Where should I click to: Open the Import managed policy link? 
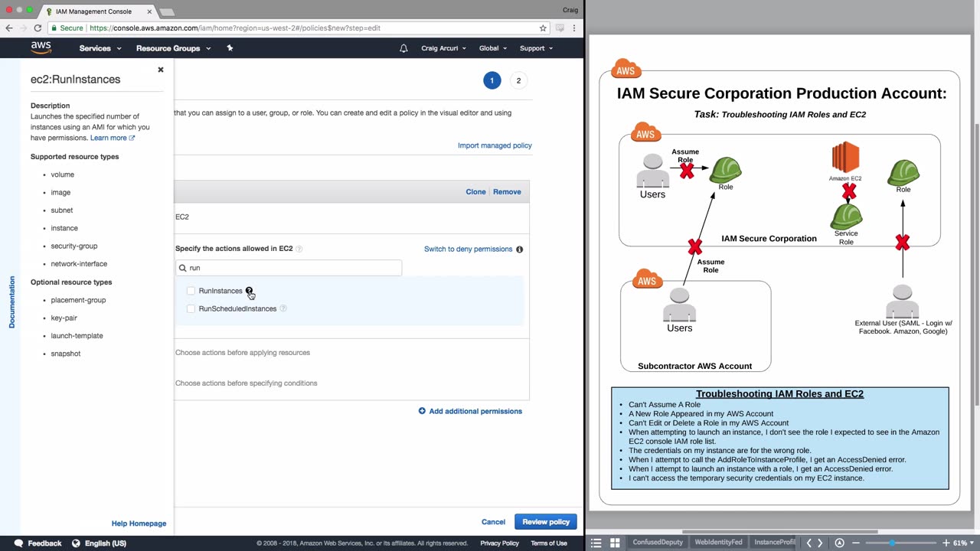pyautogui.click(x=495, y=145)
